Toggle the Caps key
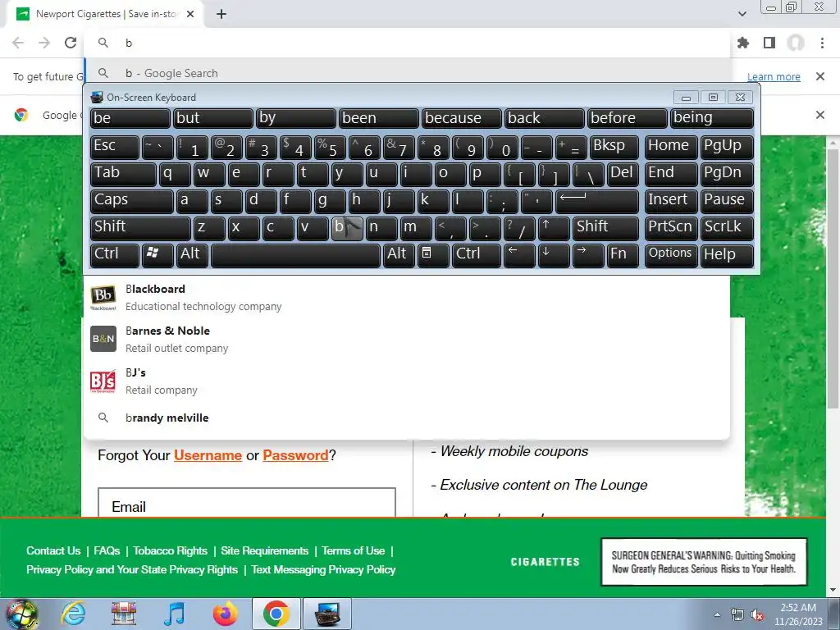Viewport: 840px width, 630px height. (x=132, y=200)
